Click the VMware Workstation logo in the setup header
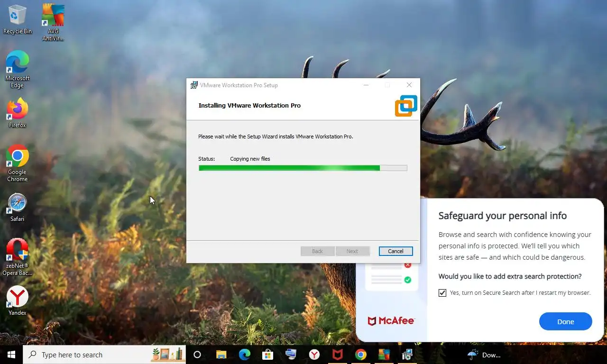This screenshot has width=607, height=364. (x=406, y=106)
